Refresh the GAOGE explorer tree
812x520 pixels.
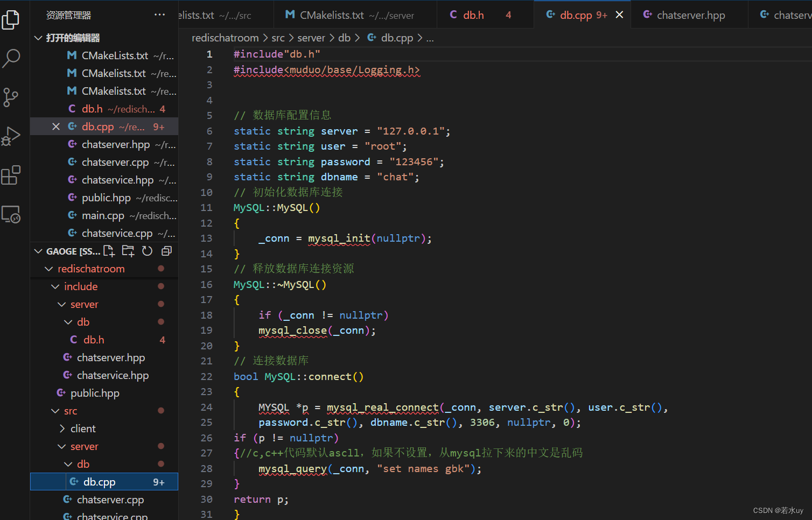[147, 251]
